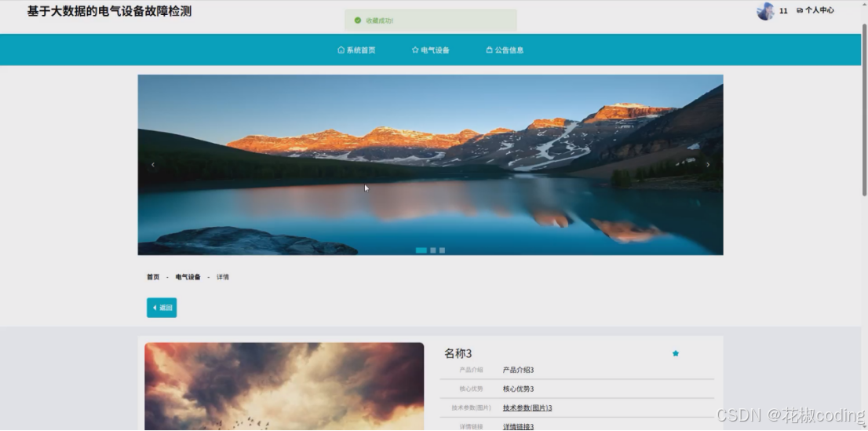868x431 pixels.
Task: Click the 返回 back button
Action: coord(162,308)
